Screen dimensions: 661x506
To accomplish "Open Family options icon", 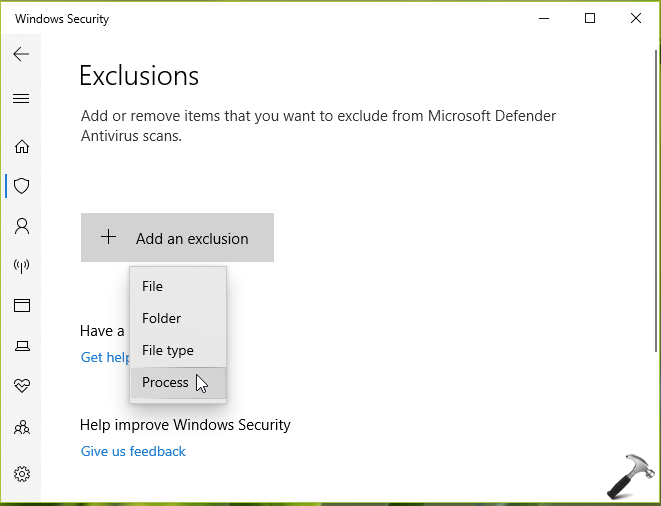I will (x=21, y=427).
